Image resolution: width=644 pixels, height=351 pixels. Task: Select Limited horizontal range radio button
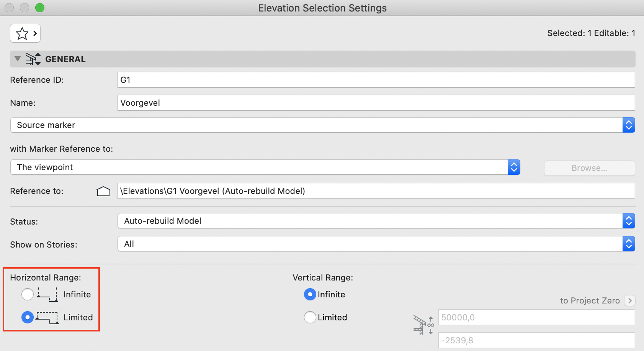pos(28,317)
